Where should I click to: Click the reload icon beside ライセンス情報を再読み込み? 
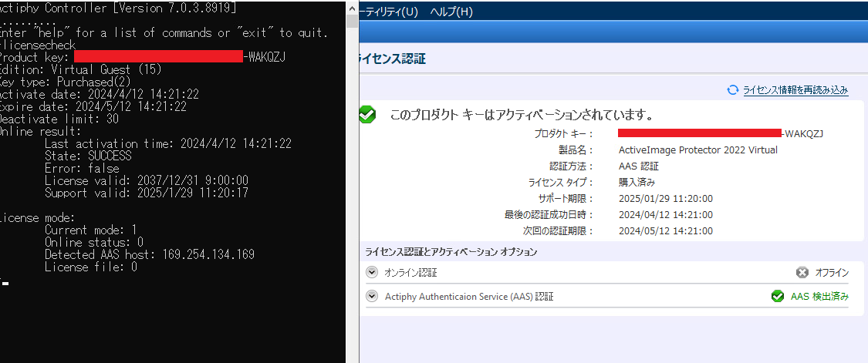(x=733, y=90)
